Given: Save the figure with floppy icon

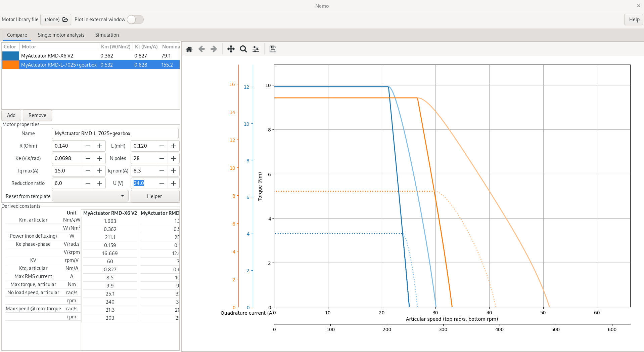Looking at the screenshot, I should (273, 49).
